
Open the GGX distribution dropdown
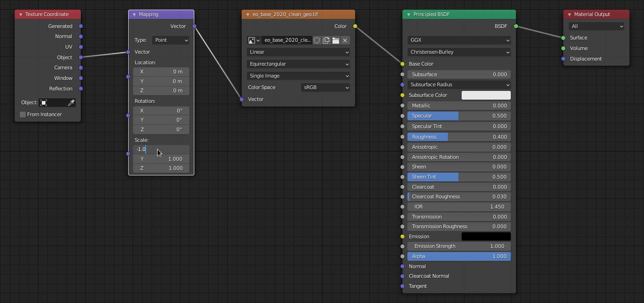[x=458, y=40]
